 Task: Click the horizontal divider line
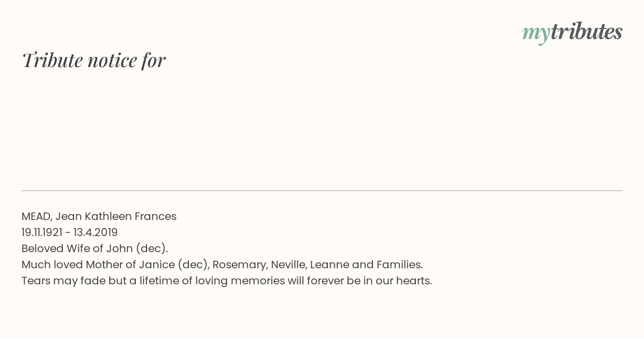pos(322,190)
